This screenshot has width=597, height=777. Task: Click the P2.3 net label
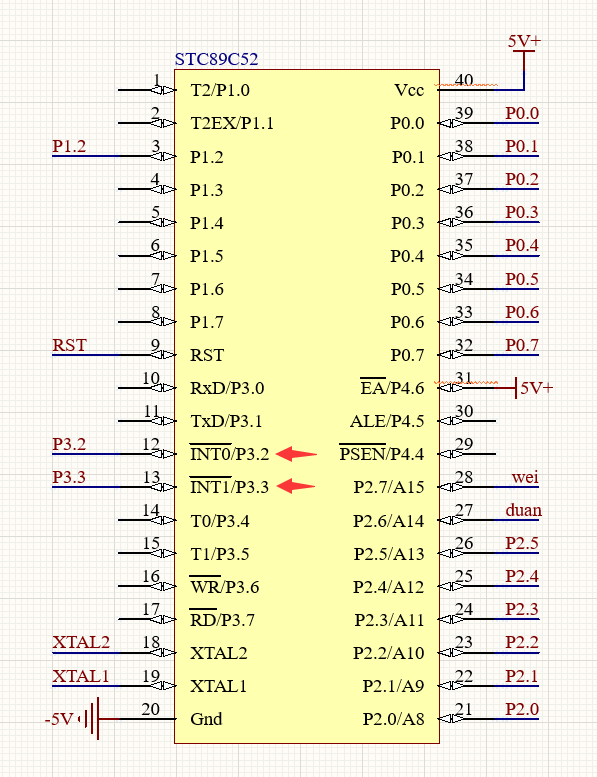(x=522, y=609)
